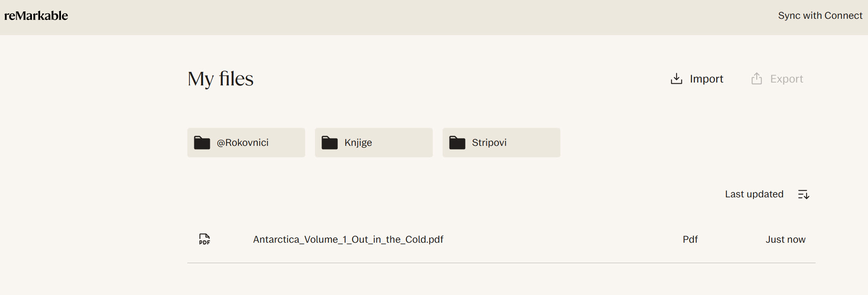Click the Knjige folder icon
Screen dimensions: 868x295
330,143
